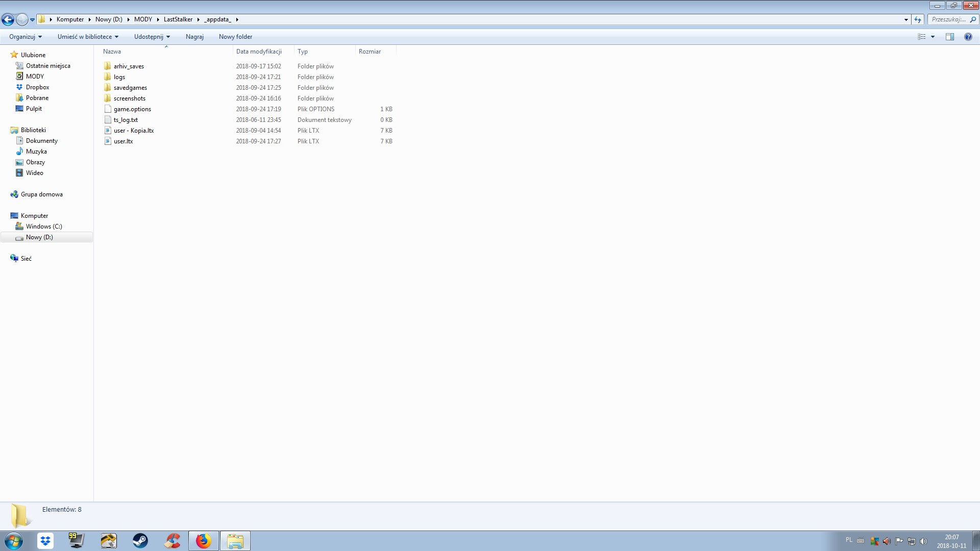Image resolution: width=980 pixels, height=551 pixels.
Task: Click the refresh address bar icon
Action: (x=918, y=19)
